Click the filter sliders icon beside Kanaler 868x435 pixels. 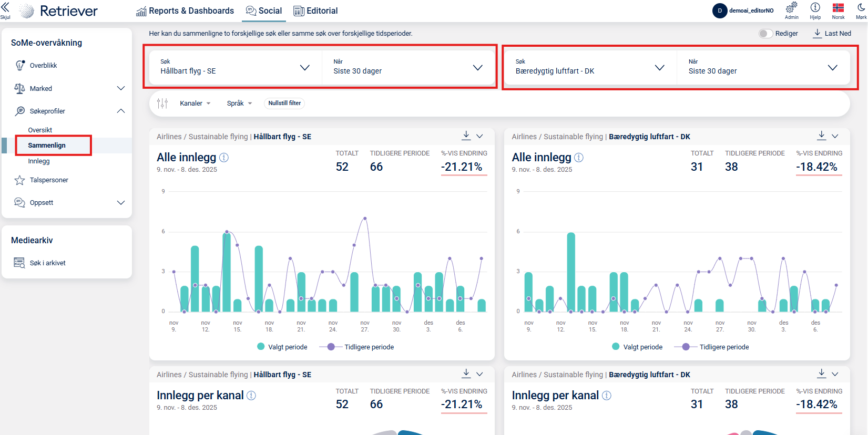162,103
